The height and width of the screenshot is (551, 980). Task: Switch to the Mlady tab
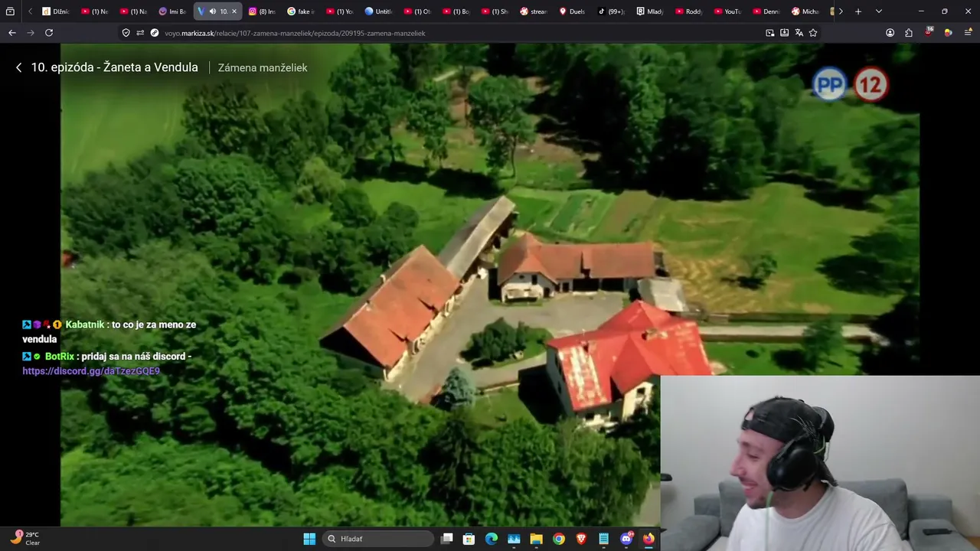pos(651,11)
